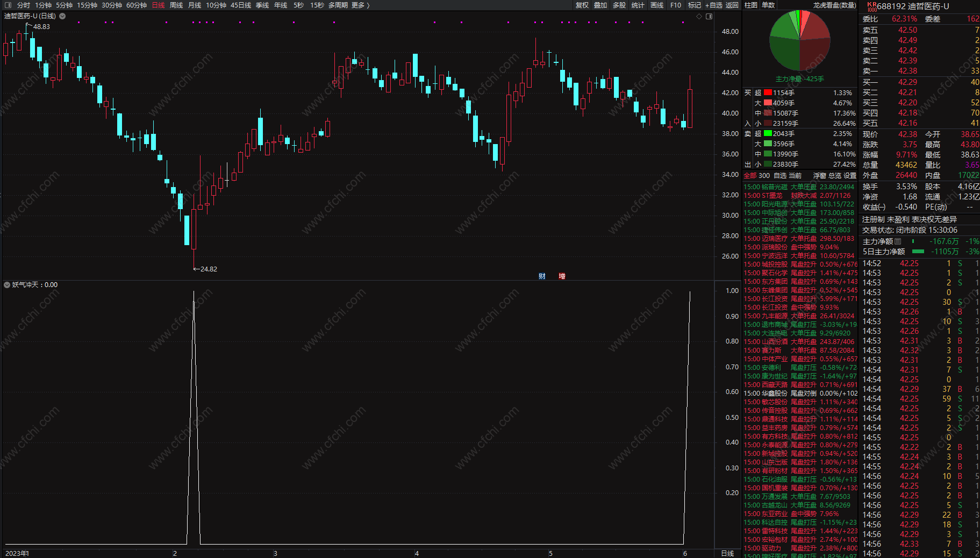This screenshot has width=980, height=558.
Task: Click the 增 marker on the chart timeline
Action: click(562, 276)
